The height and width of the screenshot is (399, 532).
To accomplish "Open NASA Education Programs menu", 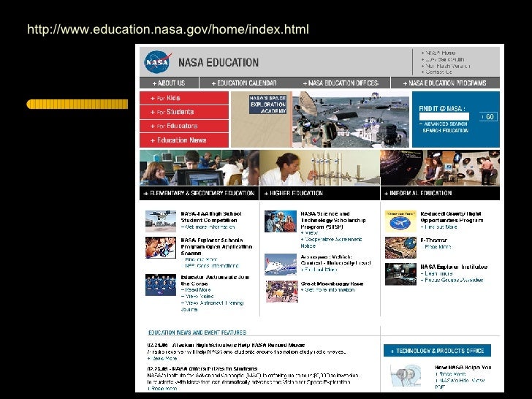I will point(445,83).
